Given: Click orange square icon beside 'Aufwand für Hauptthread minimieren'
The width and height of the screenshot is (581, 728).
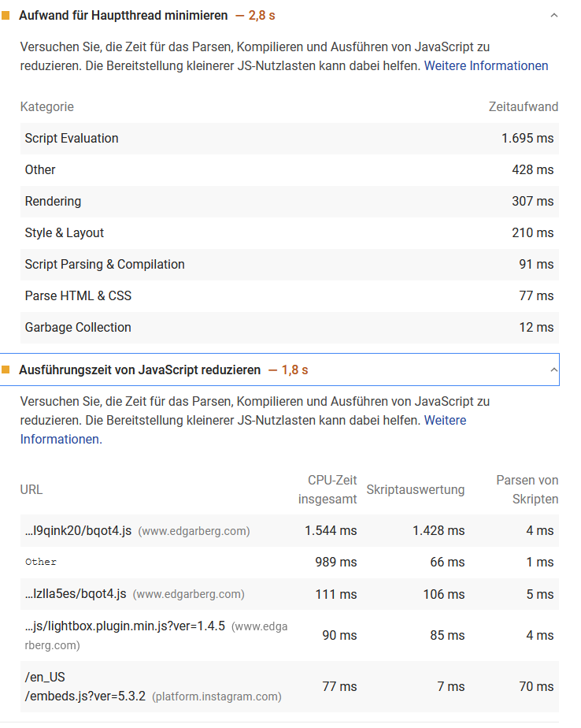Looking at the screenshot, I should (6, 16).
